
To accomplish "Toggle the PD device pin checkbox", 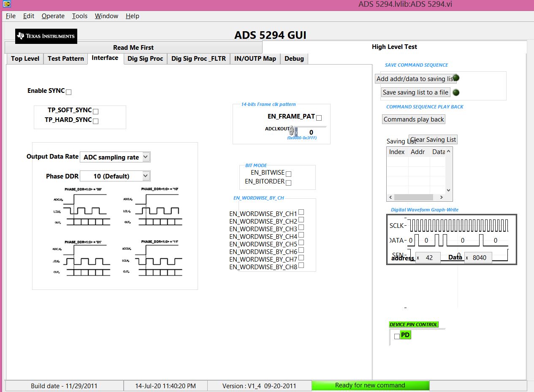I will click(x=397, y=336).
